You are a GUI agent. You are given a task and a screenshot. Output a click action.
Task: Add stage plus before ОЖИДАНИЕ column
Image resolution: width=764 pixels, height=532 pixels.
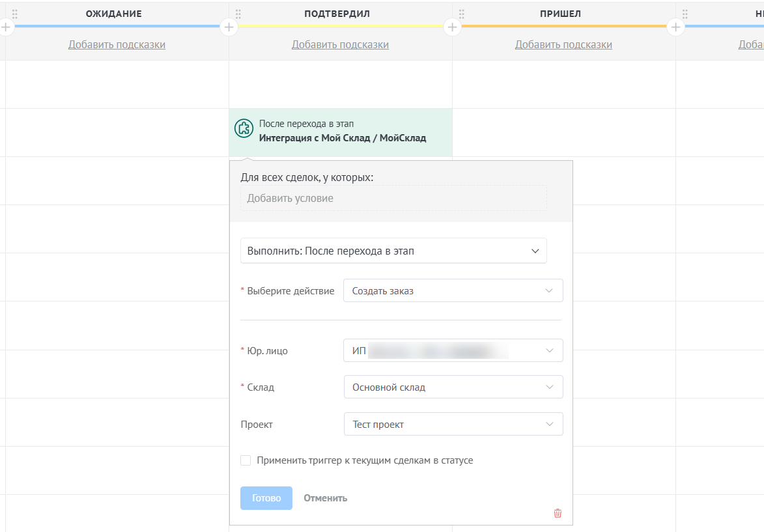point(6,27)
